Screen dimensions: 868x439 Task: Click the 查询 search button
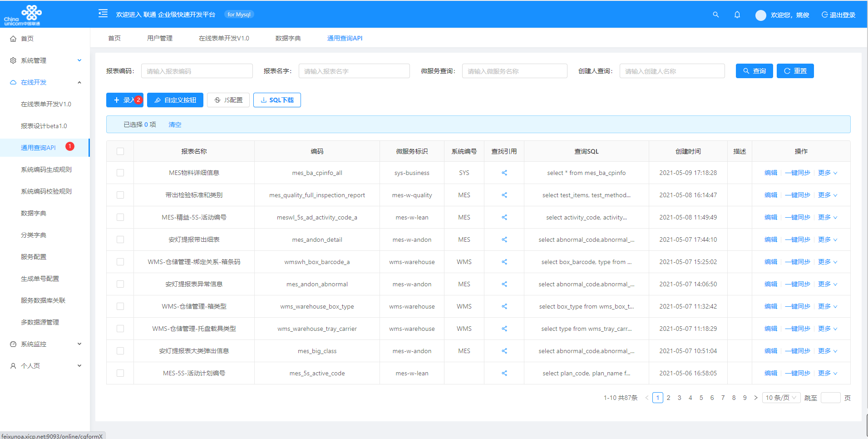tap(754, 71)
